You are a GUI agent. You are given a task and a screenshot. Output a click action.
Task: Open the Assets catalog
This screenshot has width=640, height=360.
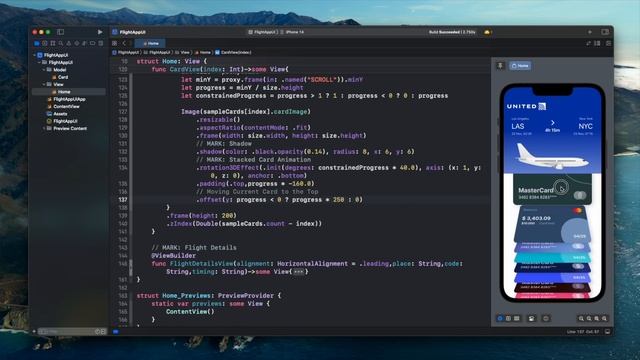click(x=57, y=114)
